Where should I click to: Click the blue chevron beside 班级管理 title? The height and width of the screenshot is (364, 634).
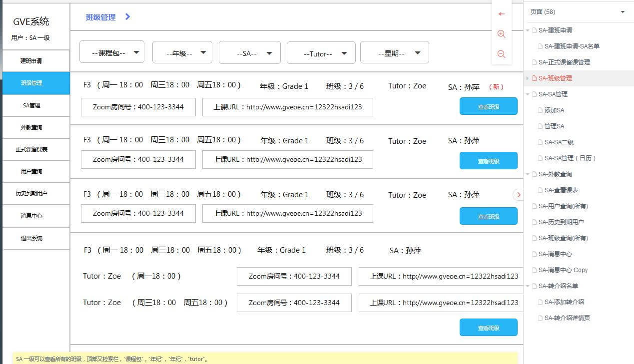(x=128, y=17)
